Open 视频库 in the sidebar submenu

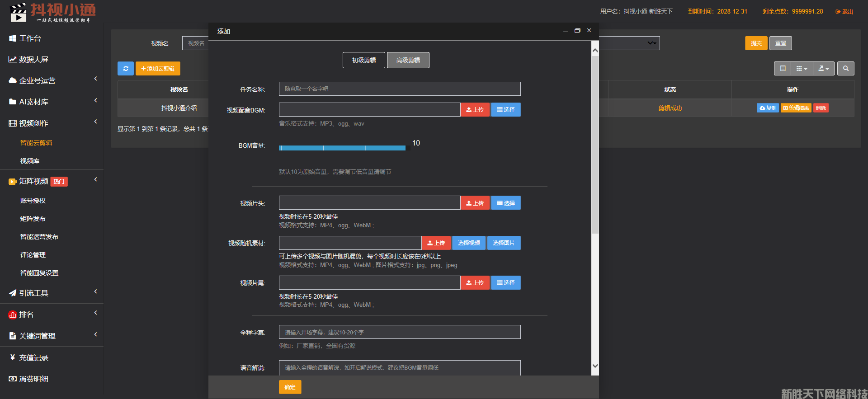[x=30, y=161]
